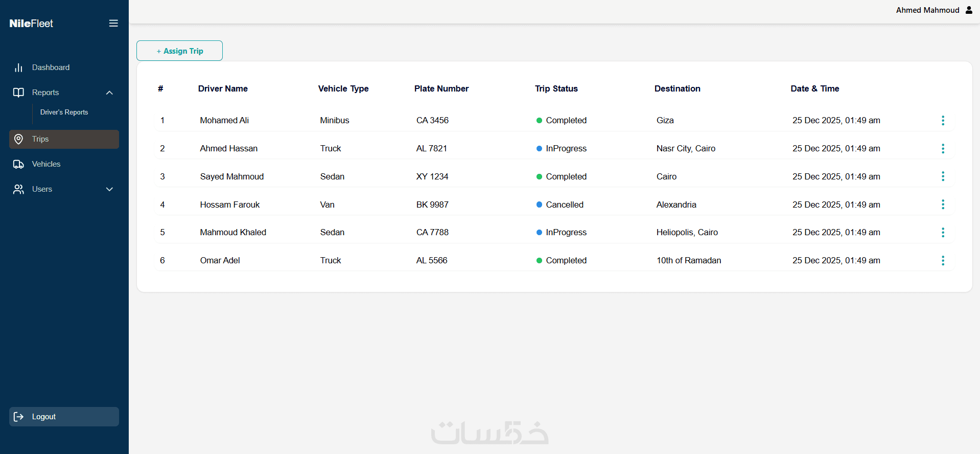This screenshot has height=454, width=980.
Task: Open three-dot menu for Sayed Mahmoud row
Action: point(943,176)
